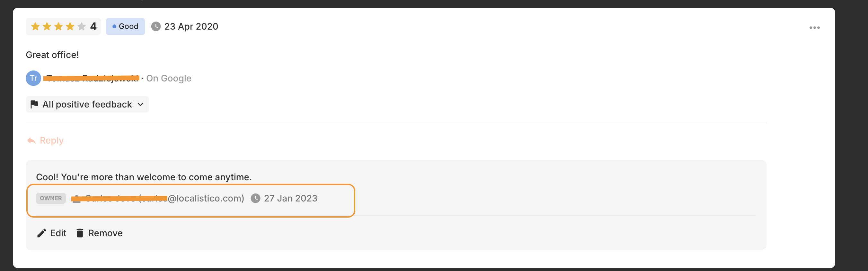Click the third gold rating star
The height and width of the screenshot is (271, 868).
pos(59,26)
